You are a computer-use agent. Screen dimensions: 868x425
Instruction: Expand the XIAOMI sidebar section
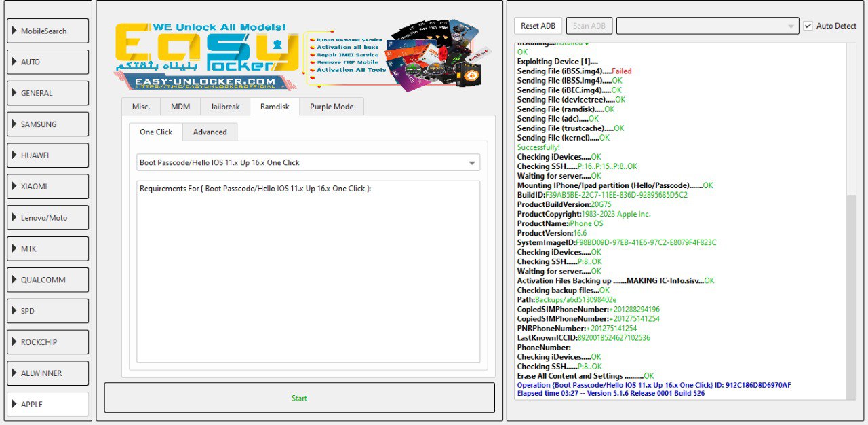click(47, 186)
